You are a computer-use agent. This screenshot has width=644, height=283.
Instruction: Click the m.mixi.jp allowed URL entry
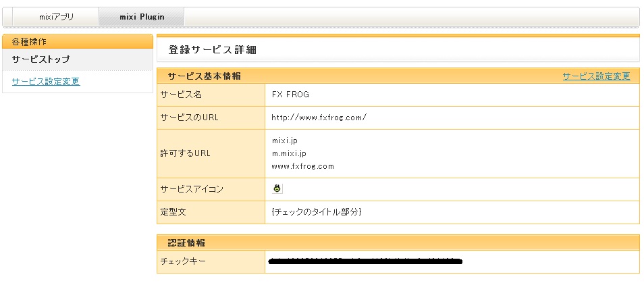pyautogui.click(x=289, y=153)
